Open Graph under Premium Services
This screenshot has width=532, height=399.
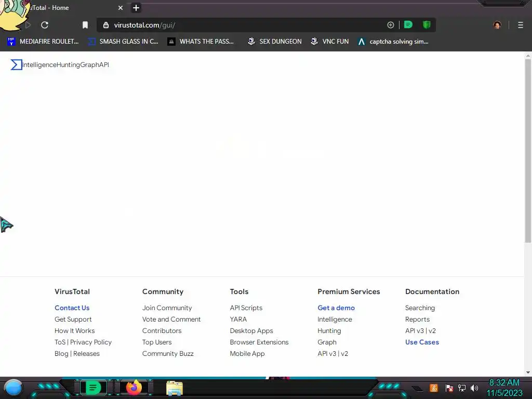[x=327, y=342]
